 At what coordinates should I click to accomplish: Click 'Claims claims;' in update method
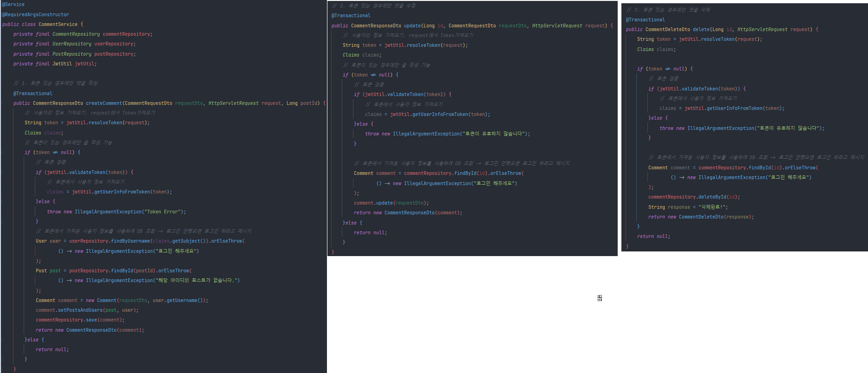pyautogui.click(x=362, y=55)
